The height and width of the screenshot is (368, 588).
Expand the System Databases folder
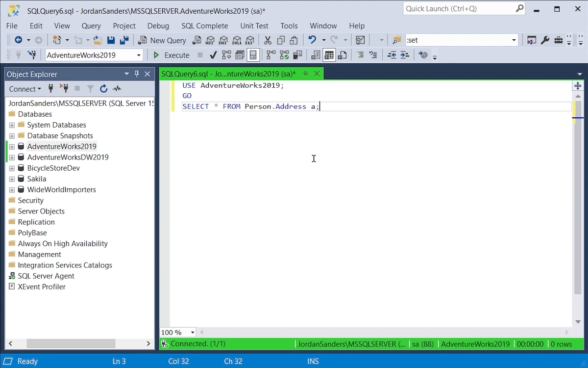[x=12, y=125]
